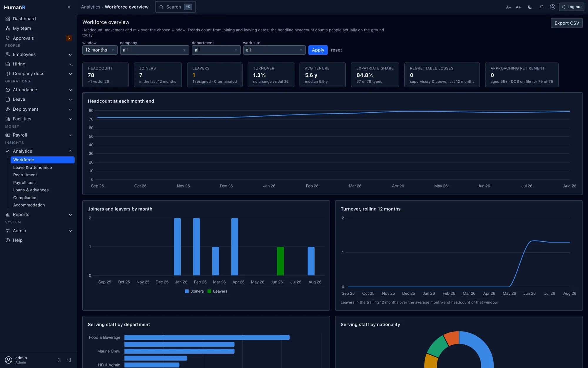588x368 pixels.
Task: Click the green Jun 26 leavers bar
Action: pos(280,261)
